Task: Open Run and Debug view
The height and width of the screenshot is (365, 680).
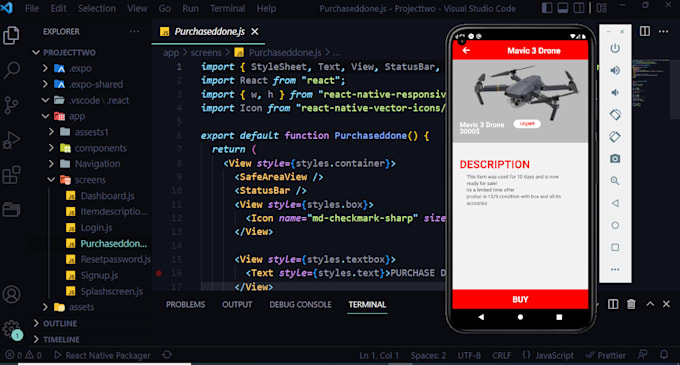Action: click(x=11, y=140)
